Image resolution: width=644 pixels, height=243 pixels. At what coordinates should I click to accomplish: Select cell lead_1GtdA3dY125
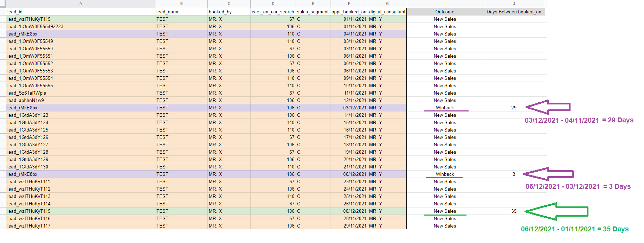click(x=80, y=130)
